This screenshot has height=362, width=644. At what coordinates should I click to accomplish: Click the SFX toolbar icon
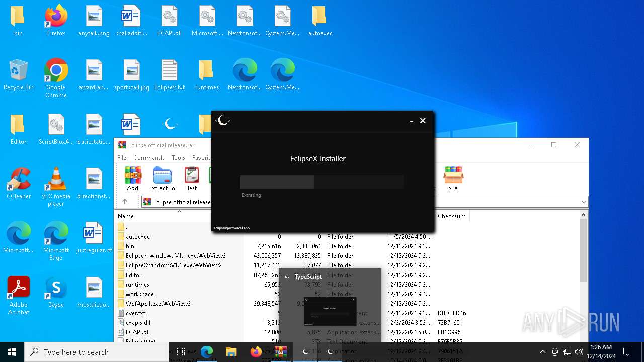coord(453,179)
